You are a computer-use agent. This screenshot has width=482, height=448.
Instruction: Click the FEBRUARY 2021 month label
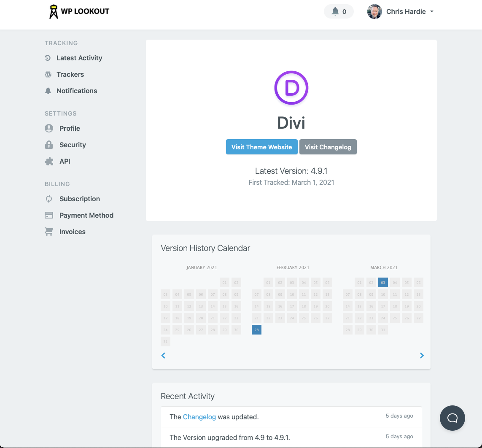pos(293,267)
